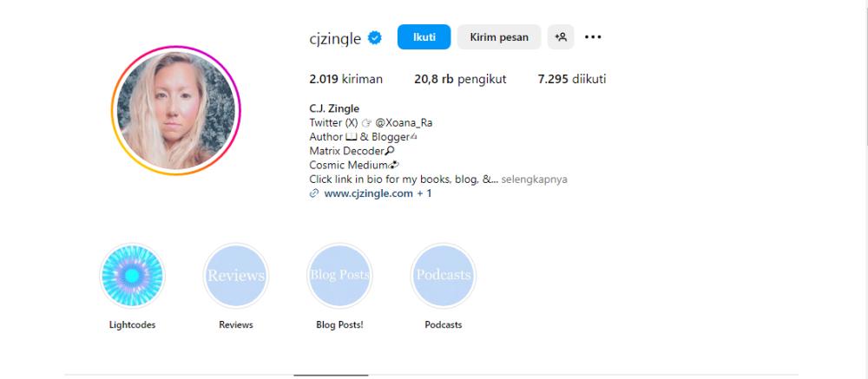868x379 pixels.
Task: Select the active posts tab indicator
Action: click(331, 376)
